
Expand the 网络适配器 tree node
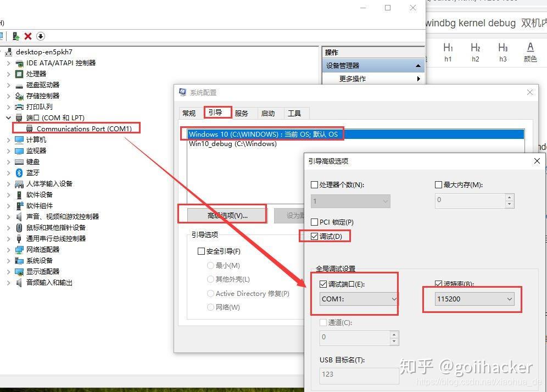tap(8, 250)
